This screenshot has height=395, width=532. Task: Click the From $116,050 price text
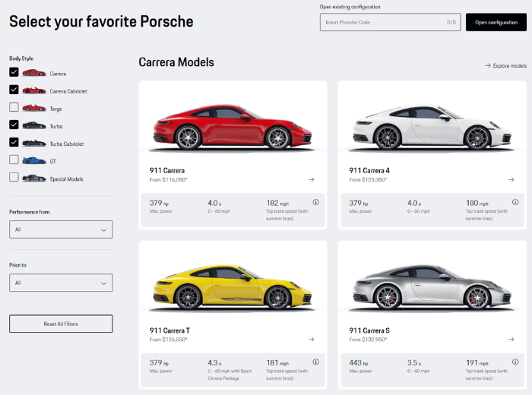point(168,180)
